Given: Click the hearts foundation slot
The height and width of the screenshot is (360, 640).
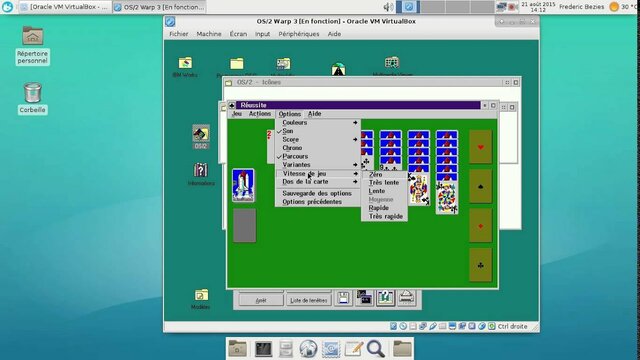Looking at the screenshot, I should [x=480, y=147].
